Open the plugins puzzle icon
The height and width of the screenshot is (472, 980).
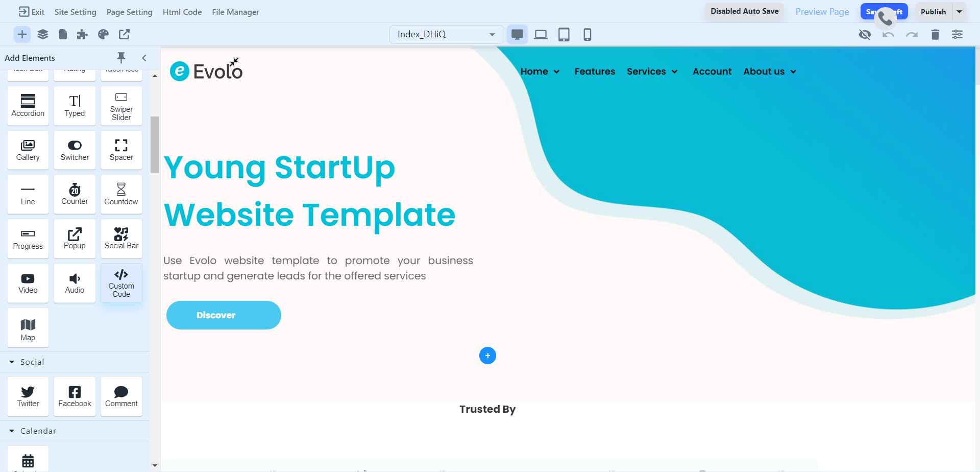(x=82, y=34)
